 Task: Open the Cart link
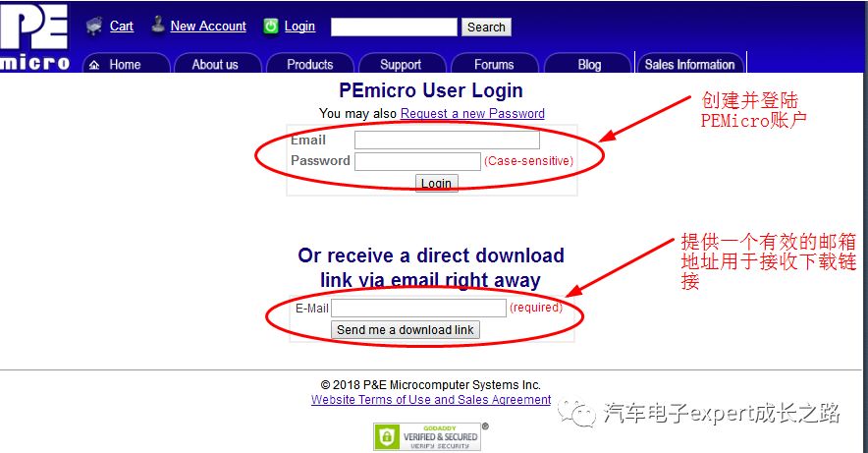tap(121, 26)
